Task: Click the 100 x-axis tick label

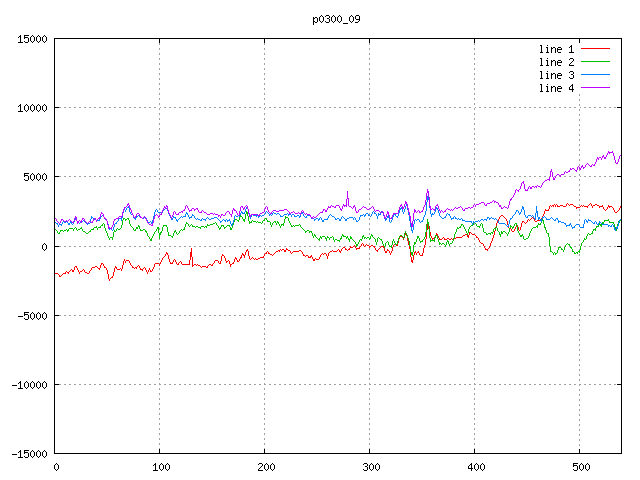Action: tap(160, 467)
